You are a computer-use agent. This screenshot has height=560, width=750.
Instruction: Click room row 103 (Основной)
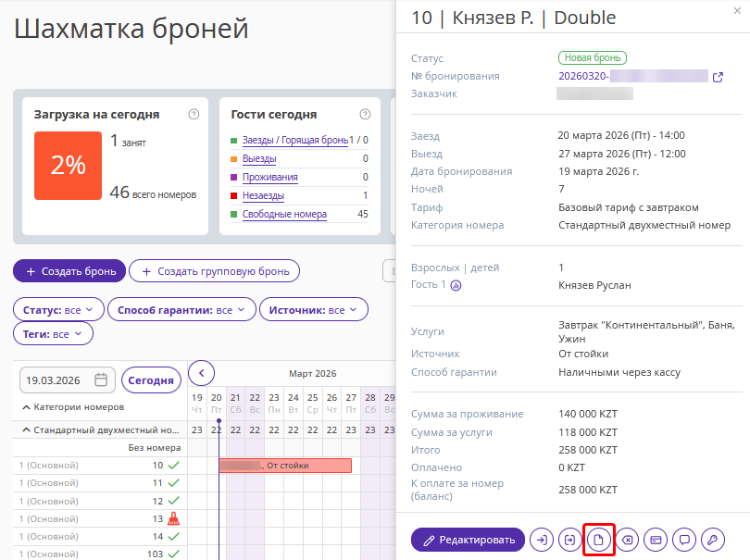pos(100,554)
